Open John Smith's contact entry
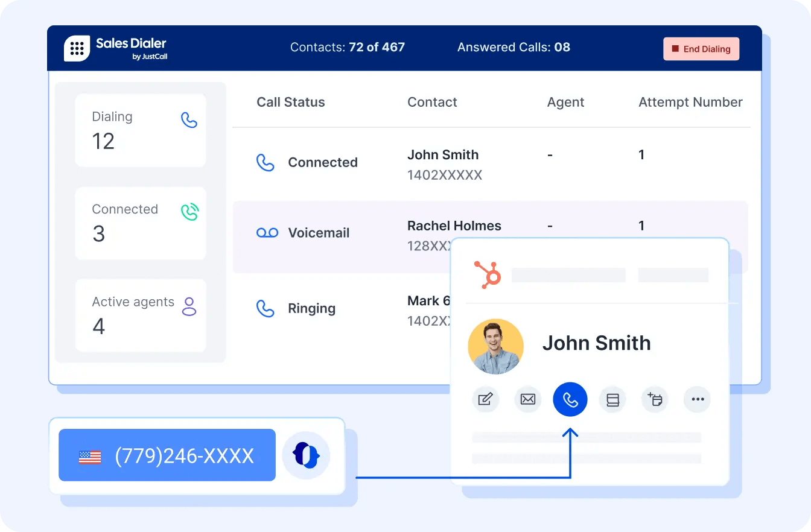This screenshot has height=532, width=811. [443, 154]
